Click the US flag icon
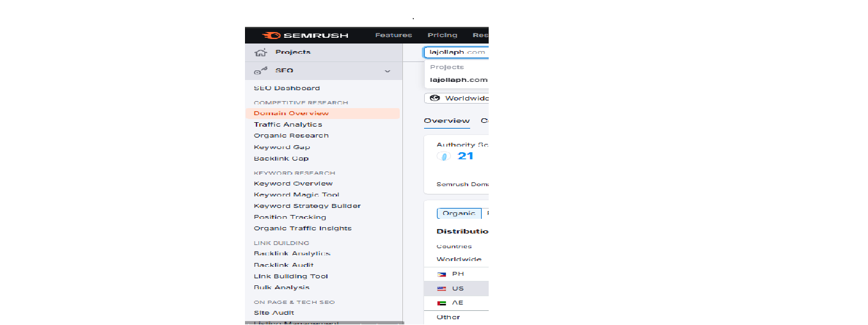Viewport: 868px width, 325px height. click(x=441, y=289)
